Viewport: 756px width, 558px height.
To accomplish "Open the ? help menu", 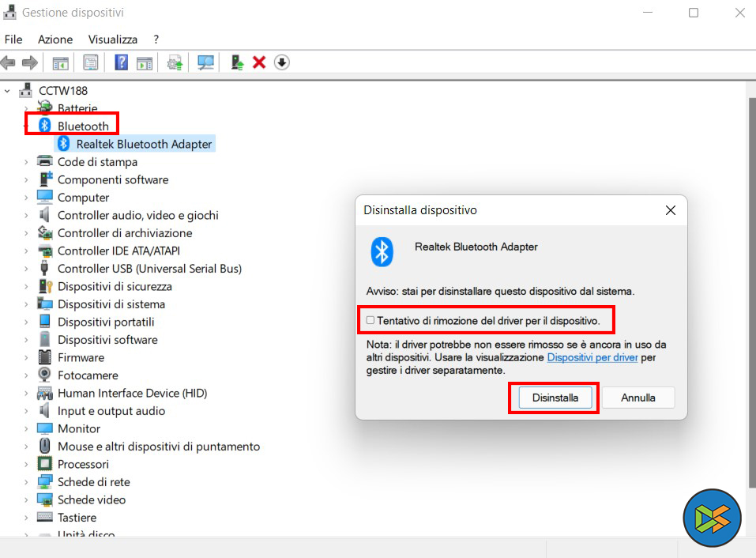I will point(156,39).
